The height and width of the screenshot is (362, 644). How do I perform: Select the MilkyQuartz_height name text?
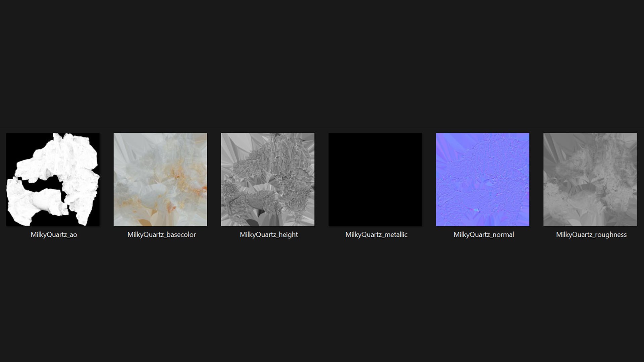[x=269, y=235]
